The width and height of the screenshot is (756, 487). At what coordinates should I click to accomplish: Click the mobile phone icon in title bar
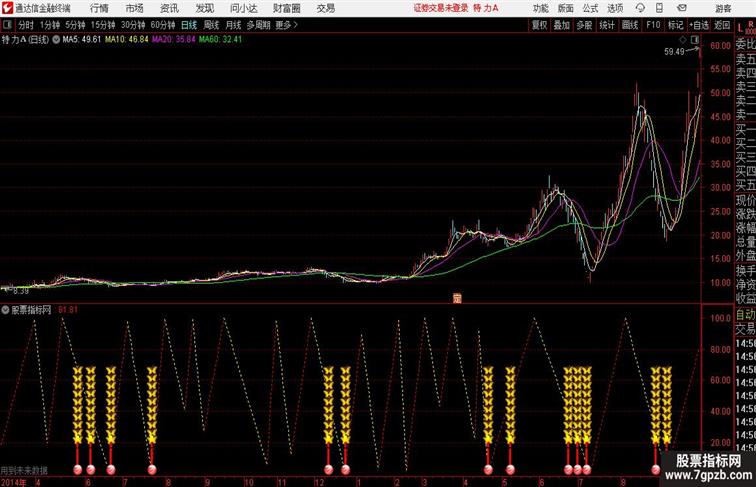[x=660, y=8]
